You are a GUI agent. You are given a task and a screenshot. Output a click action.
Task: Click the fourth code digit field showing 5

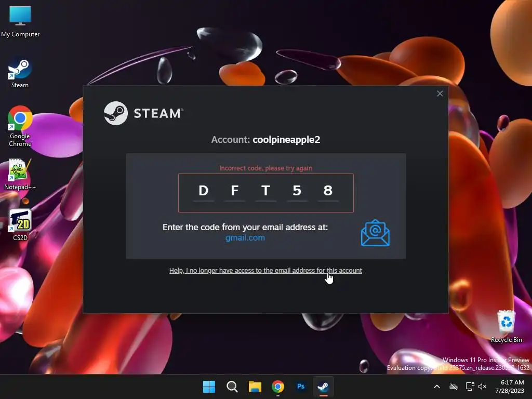point(297,191)
